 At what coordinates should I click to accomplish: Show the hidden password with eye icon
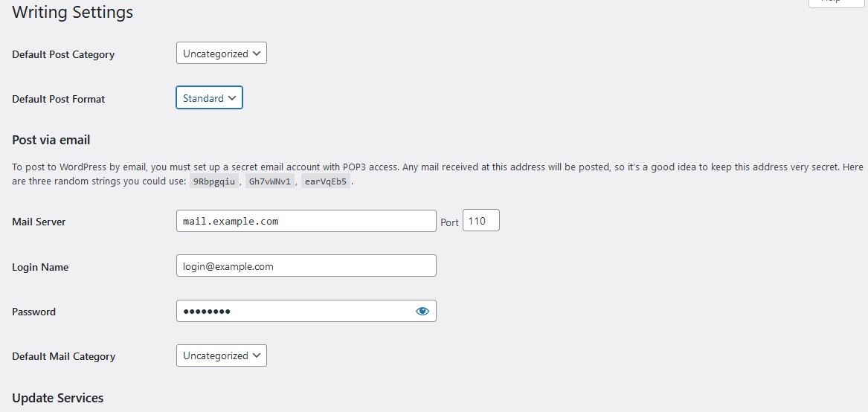pyautogui.click(x=422, y=312)
